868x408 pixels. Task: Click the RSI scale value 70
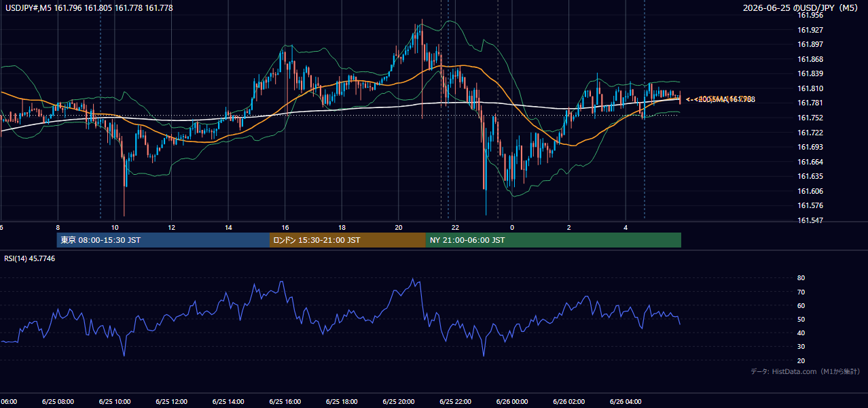pos(801,292)
